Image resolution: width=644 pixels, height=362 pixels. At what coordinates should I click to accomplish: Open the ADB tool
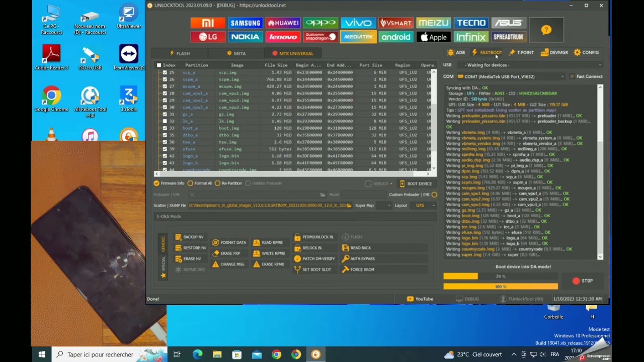pos(456,52)
